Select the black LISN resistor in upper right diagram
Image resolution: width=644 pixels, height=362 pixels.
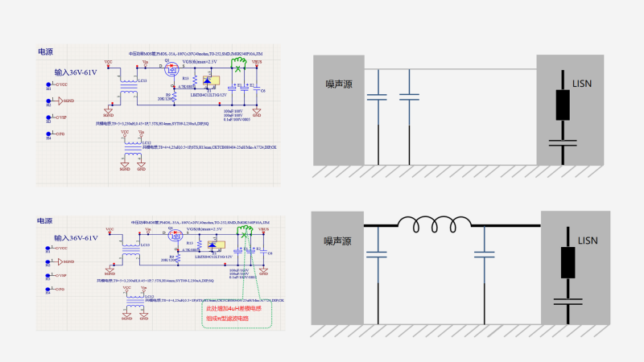pyautogui.click(x=563, y=105)
